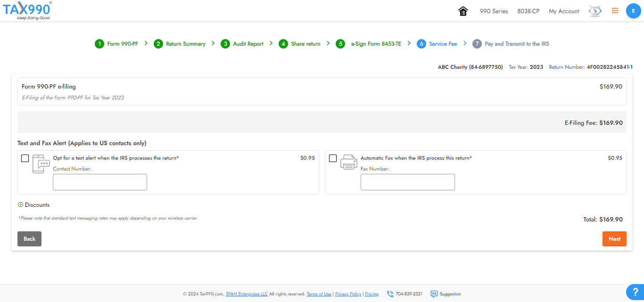Go to Form 990-PF step
Screen dimensions: 644x302
tap(123, 44)
